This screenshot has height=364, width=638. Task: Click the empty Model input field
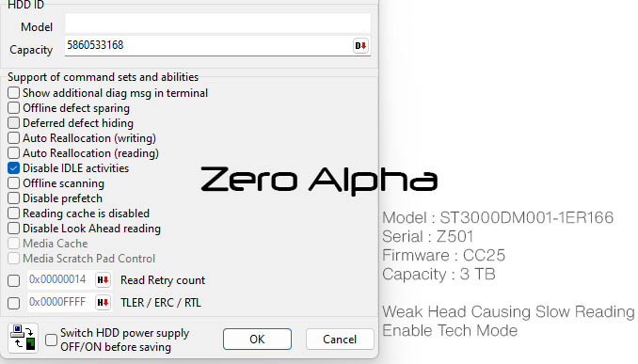217,24
